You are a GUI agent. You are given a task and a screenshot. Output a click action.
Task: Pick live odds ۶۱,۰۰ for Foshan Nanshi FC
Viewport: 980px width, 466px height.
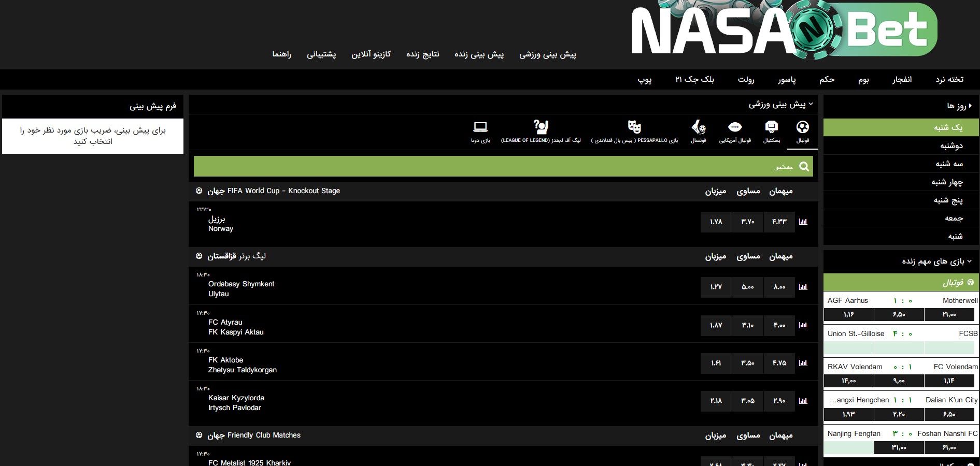pyautogui.click(x=949, y=447)
